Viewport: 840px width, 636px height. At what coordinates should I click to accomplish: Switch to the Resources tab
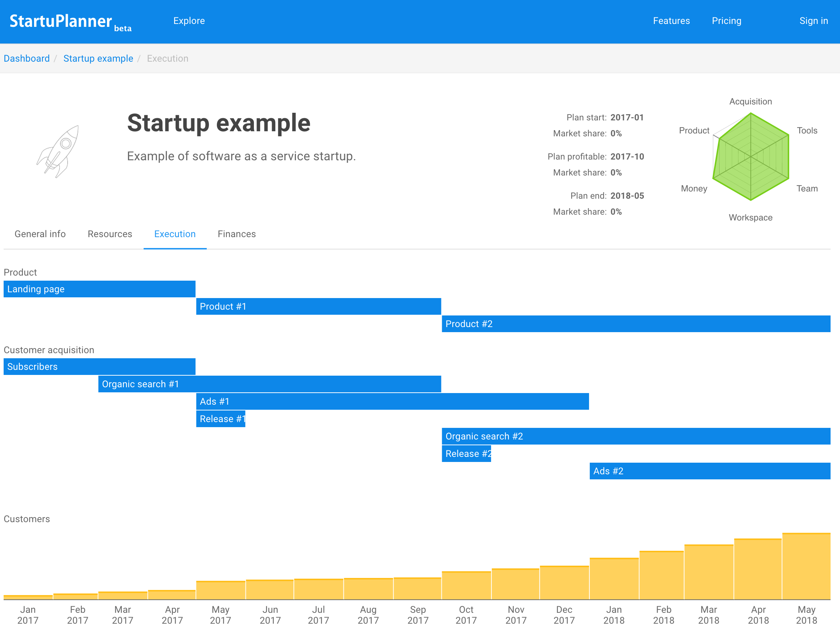(x=110, y=234)
